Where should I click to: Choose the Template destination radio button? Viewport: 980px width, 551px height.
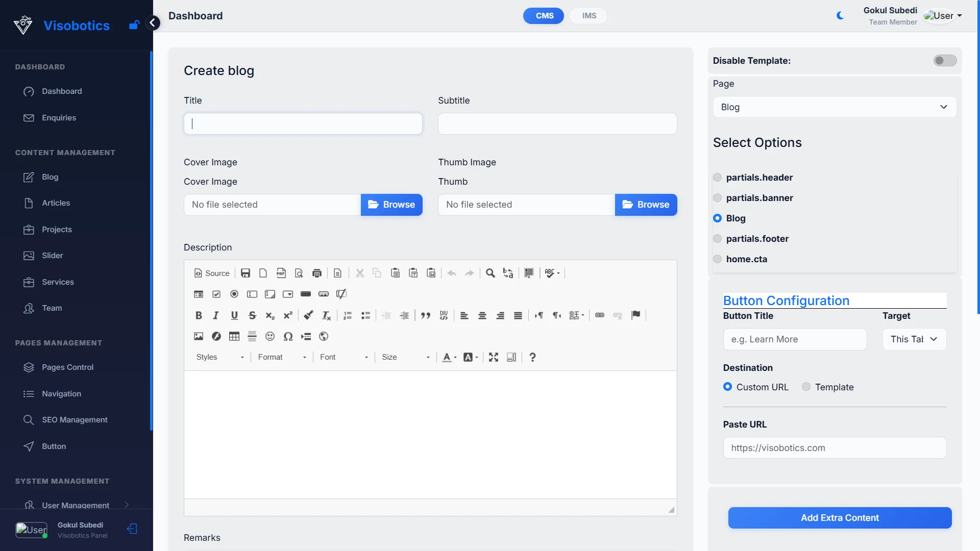click(806, 387)
